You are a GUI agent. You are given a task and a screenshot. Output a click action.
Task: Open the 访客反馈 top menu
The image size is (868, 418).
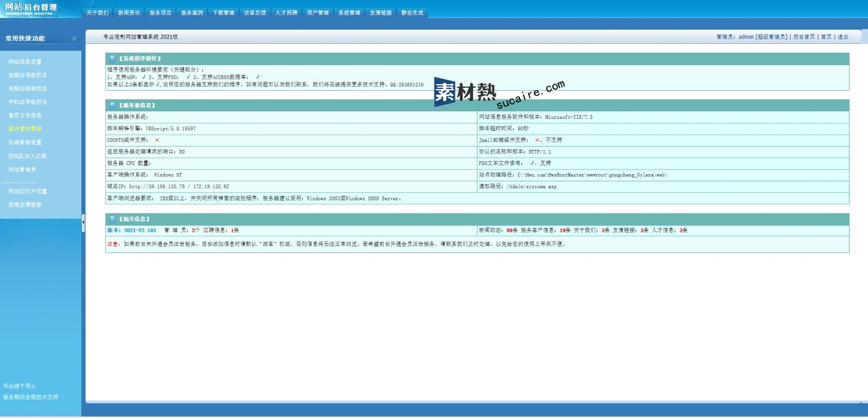(x=255, y=12)
